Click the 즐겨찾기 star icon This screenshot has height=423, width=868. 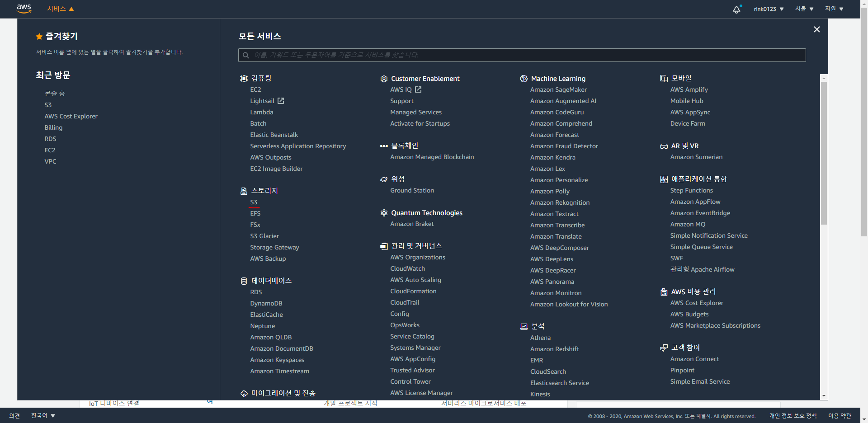(x=39, y=37)
